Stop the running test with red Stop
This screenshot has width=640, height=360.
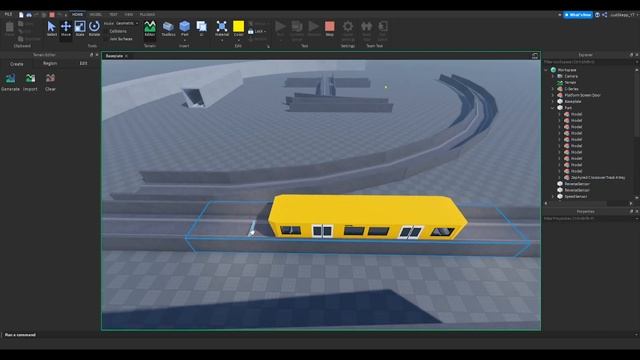pyautogui.click(x=330, y=28)
